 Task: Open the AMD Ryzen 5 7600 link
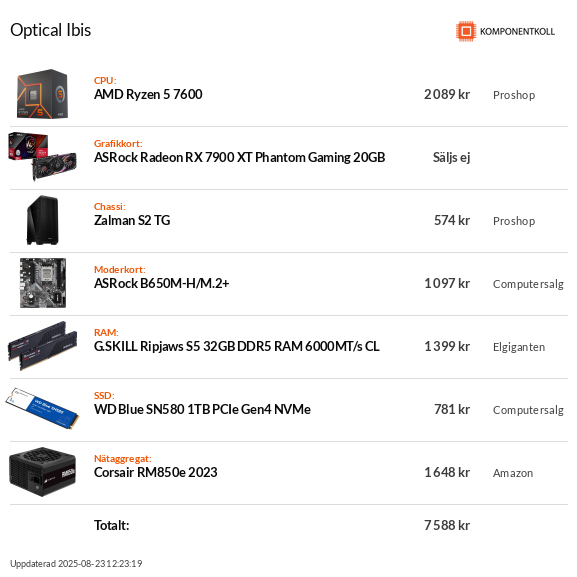pyautogui.click(x=148, y=95)
